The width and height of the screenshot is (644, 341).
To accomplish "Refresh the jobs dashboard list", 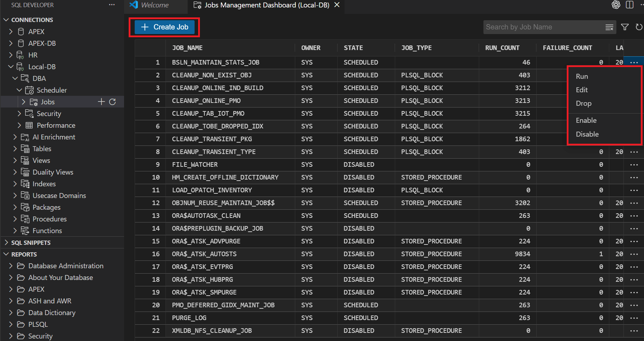I will 639,27.
